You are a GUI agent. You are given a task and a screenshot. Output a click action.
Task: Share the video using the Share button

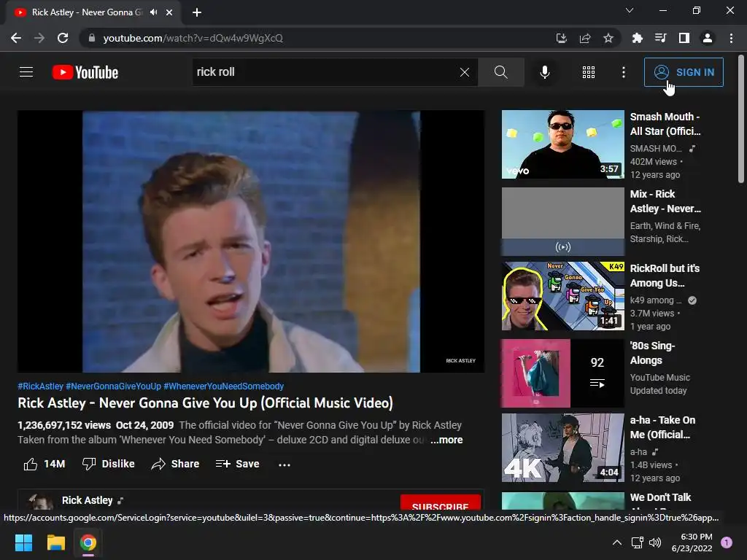[x=175, y=464]
